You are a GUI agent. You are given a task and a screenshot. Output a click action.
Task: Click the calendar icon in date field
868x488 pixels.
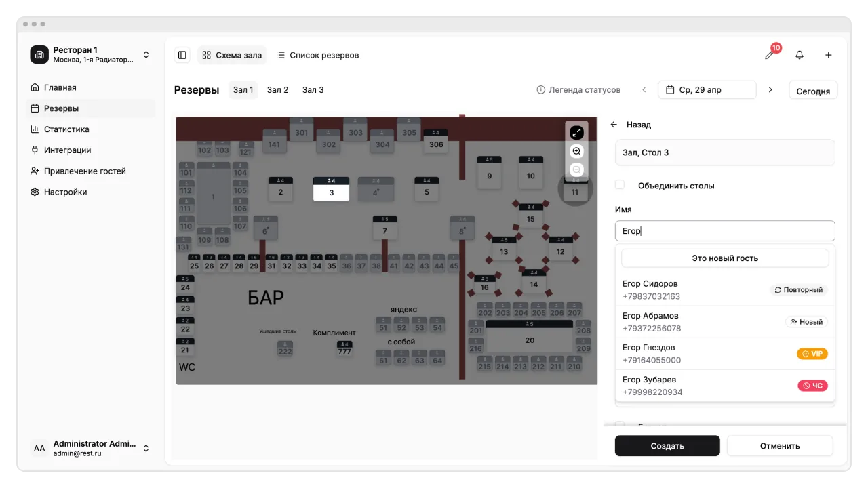point(670,90)
